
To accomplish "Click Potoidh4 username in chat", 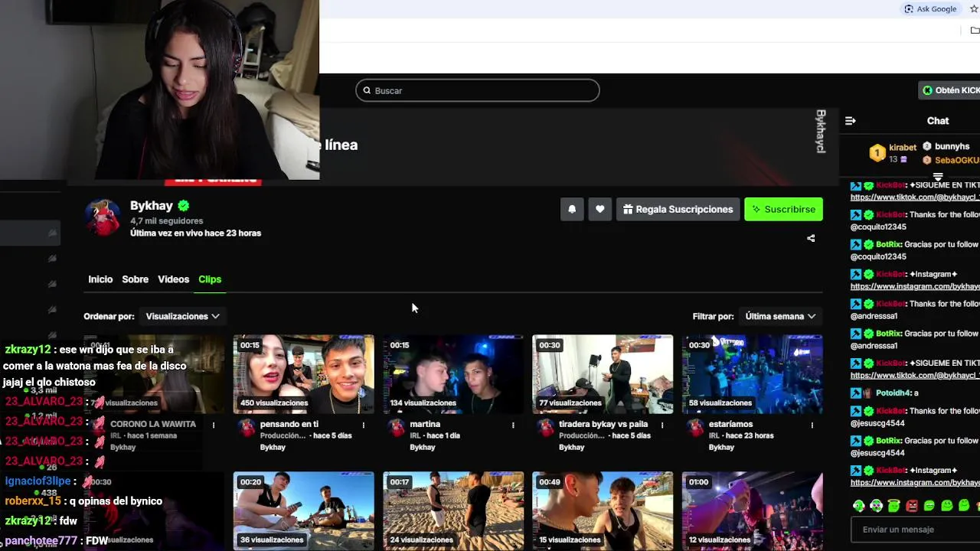I will pos(893,393).
